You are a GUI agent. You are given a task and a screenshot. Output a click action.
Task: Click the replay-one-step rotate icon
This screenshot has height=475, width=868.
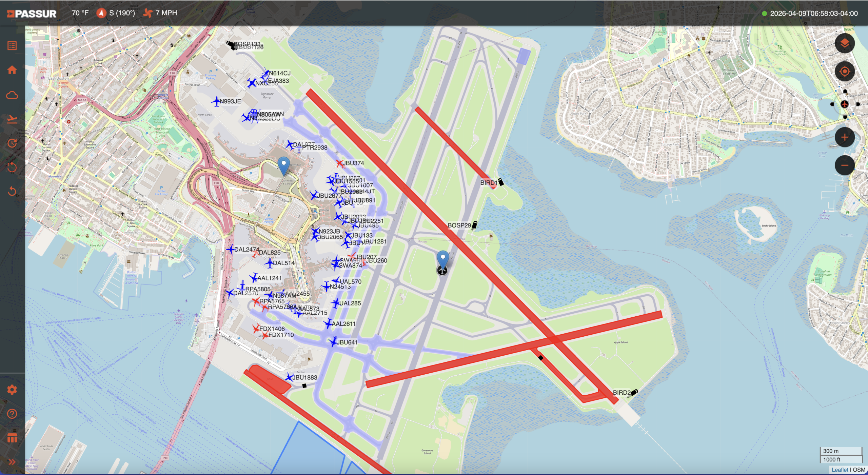[x=12, y=167]
